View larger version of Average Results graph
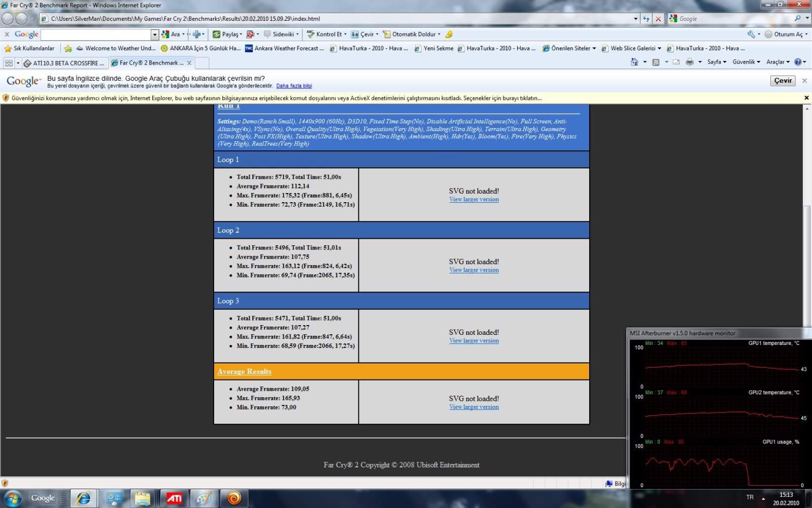This screenshot has width=812, height=508. coord(474,407)
